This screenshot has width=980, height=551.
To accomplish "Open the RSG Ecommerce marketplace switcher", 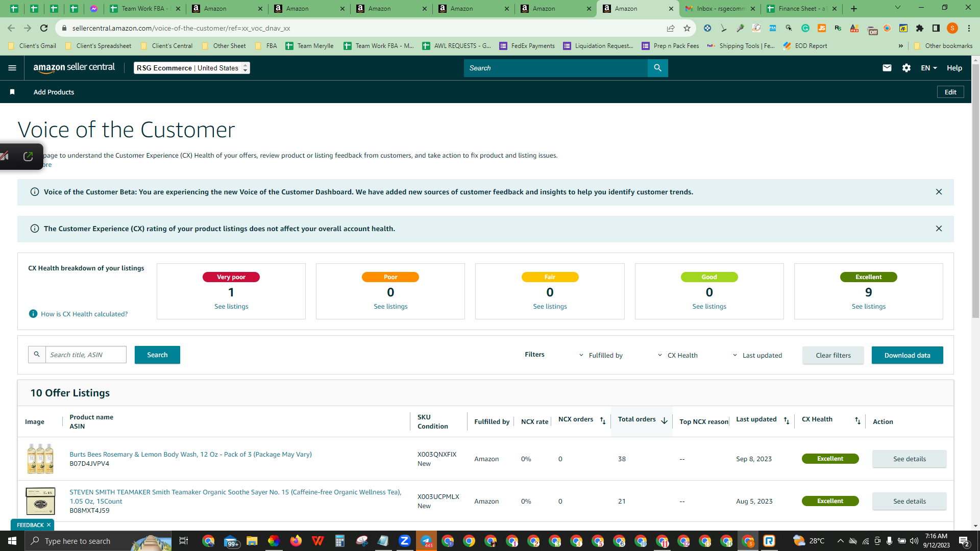I will pyautogui.click(x=192, y=68).
